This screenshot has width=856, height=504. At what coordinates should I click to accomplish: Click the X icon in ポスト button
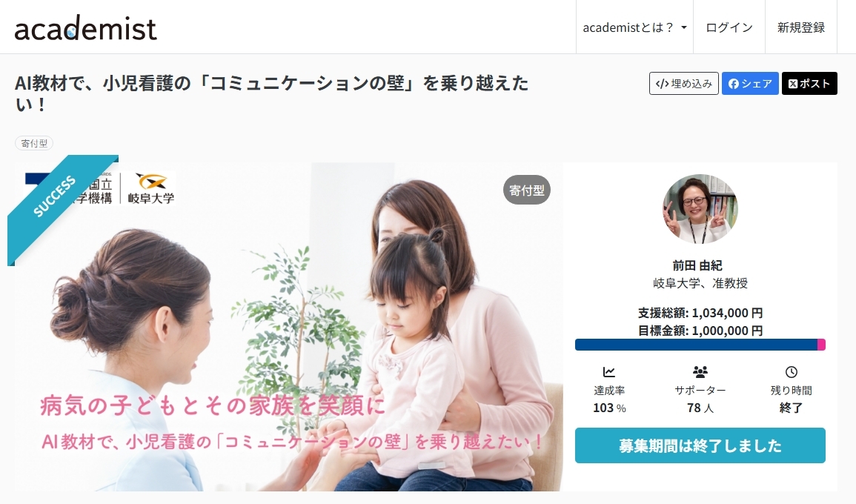[793, 84]
